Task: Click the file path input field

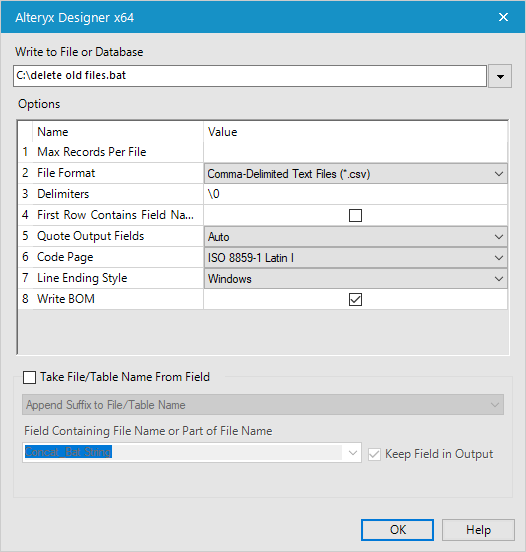Action: pyautogui.click(x=250, y=76)
